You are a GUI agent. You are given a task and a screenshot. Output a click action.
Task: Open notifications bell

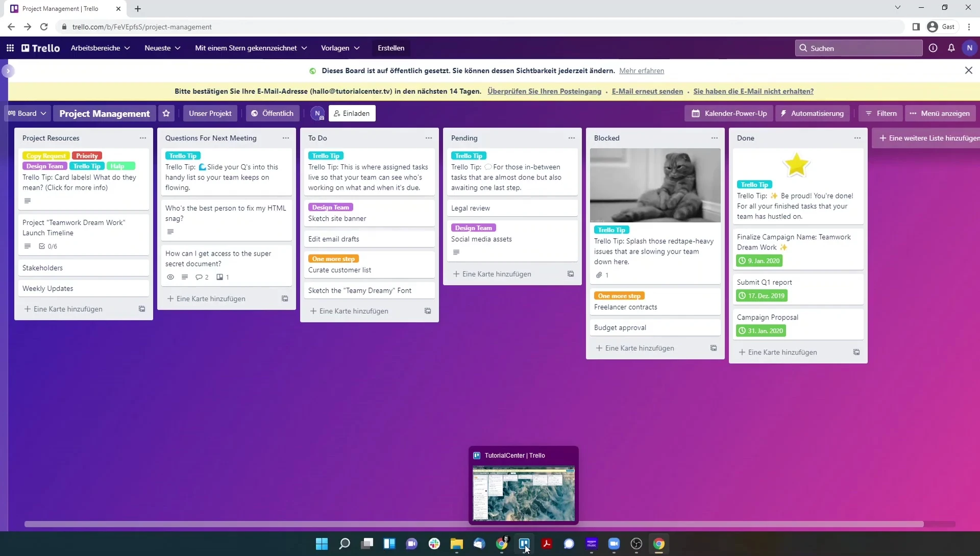[x=951, y=48]
